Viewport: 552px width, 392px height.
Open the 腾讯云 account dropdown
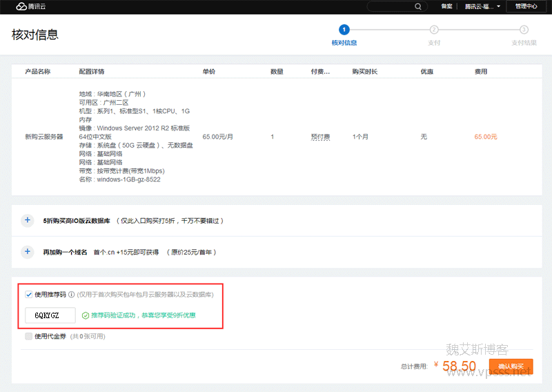point(482,6)
